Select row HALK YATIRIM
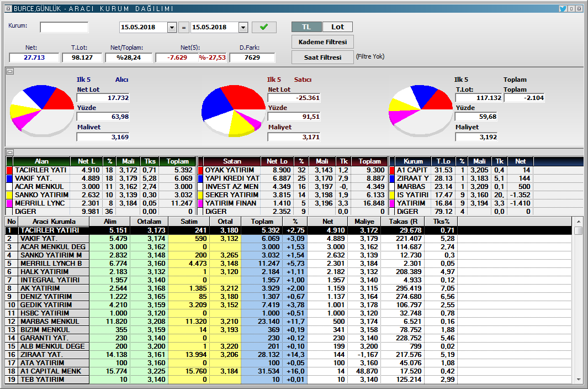The height and width of the screenshot is (389, 588). coord(289,271)
